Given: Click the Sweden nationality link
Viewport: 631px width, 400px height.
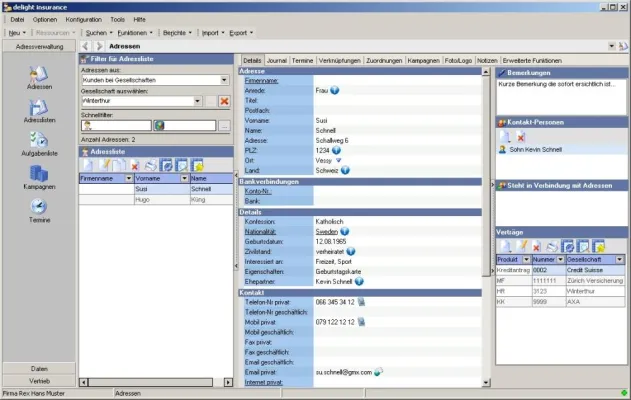Looking at the screenshot, I should [x=300, y=228].
